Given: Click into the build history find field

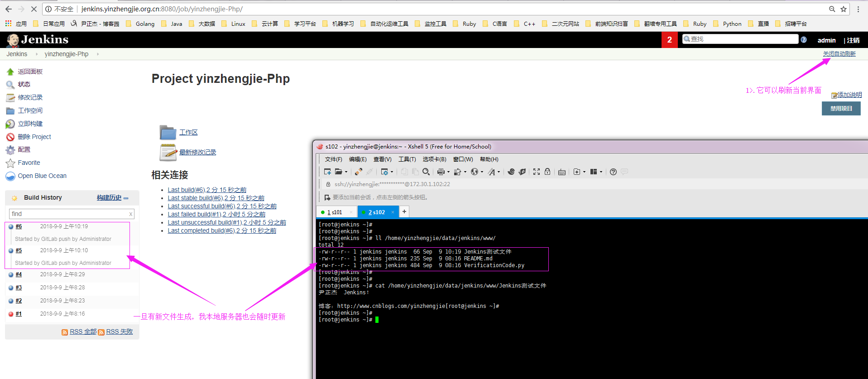Looking at the screenshot, I should [x=72, y=214].
